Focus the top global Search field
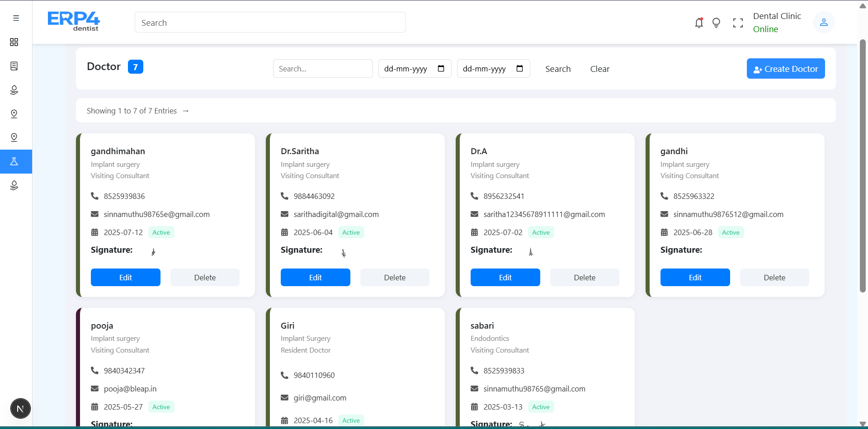The height and width of the screenshot is (429, 868). tap(270, 22)
